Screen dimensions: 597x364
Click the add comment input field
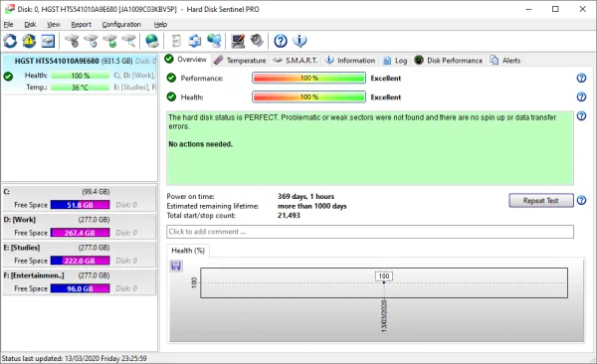pyautogui.click(x=370, y=232)
